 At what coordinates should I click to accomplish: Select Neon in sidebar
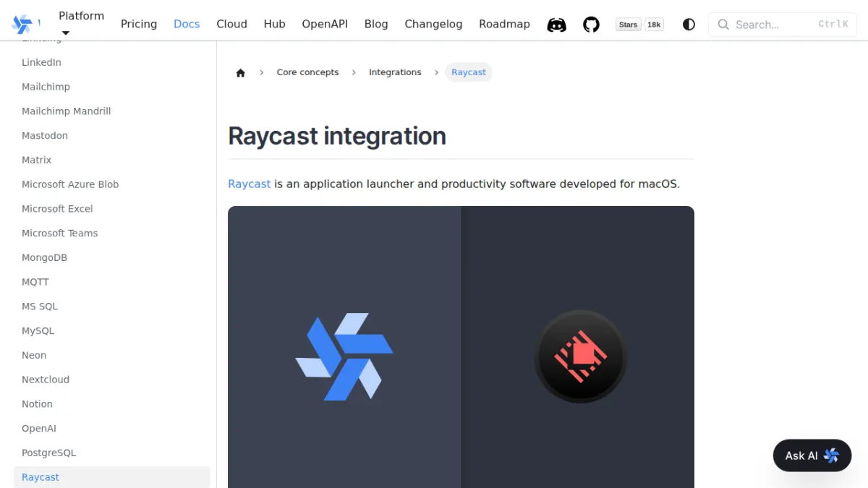pos(34,355)
